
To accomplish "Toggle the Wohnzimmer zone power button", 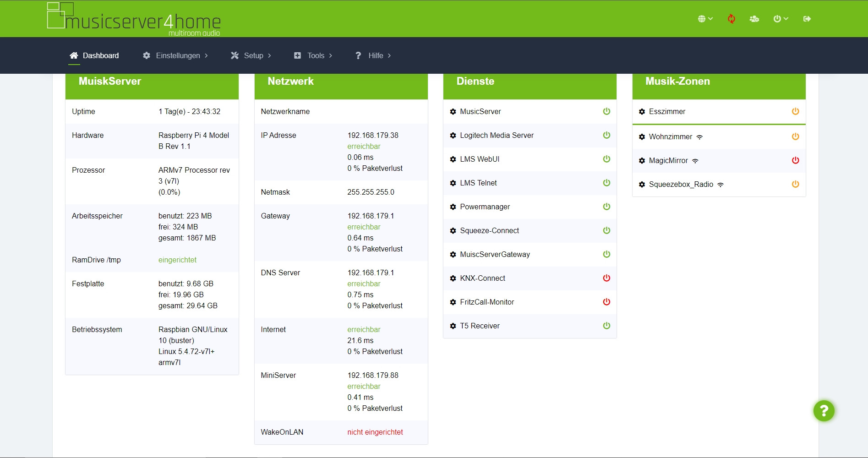I will pyautogui.click(x=796, y=136).
